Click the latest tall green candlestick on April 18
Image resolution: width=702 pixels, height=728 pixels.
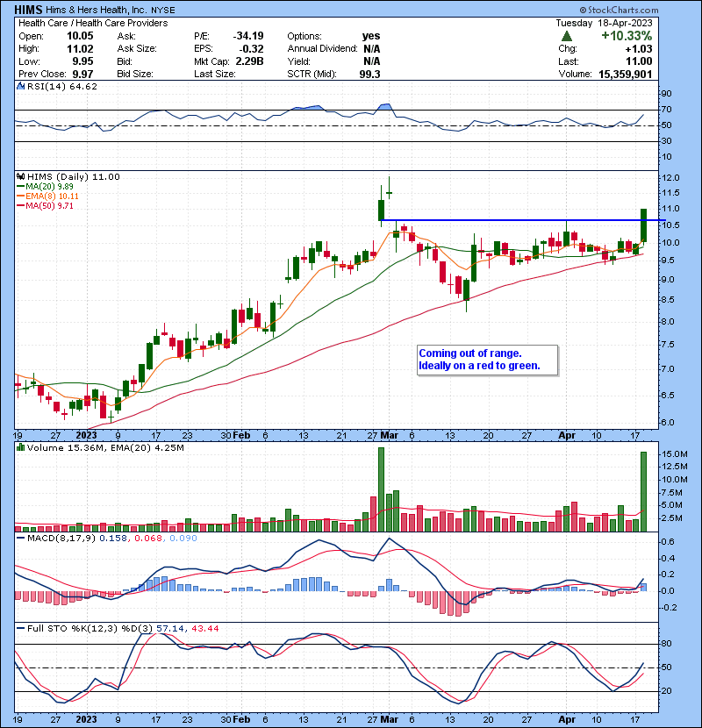[643, 225]
